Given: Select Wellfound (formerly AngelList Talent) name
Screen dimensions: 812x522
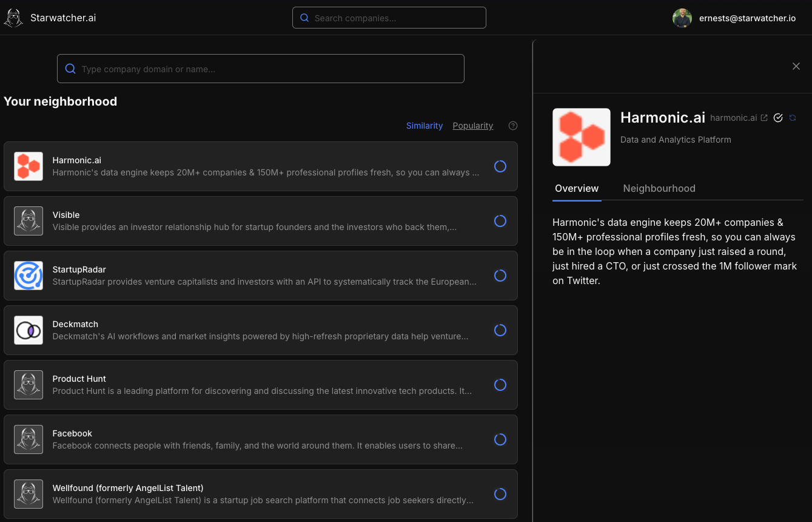Looking at the screenshot, I should (128, 488).
